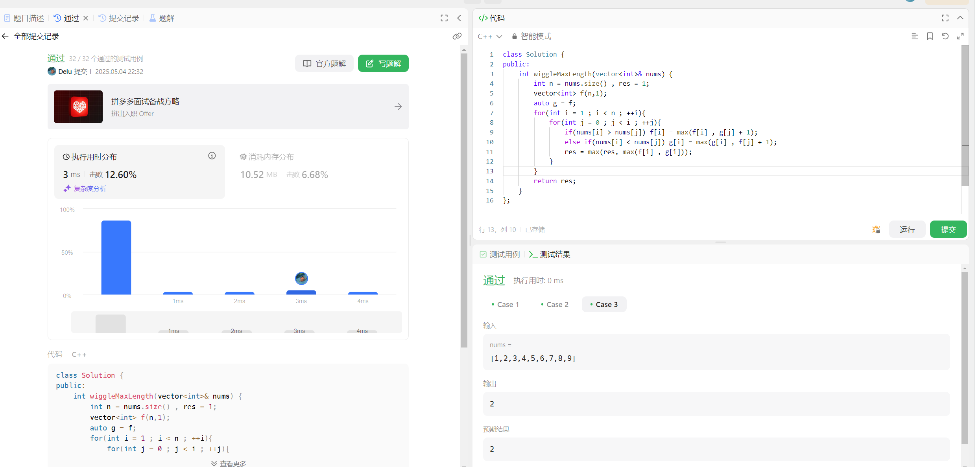Switch to the 测试用例 tab
This screenshot has width=980, height=467.
(x=500, y=254)
